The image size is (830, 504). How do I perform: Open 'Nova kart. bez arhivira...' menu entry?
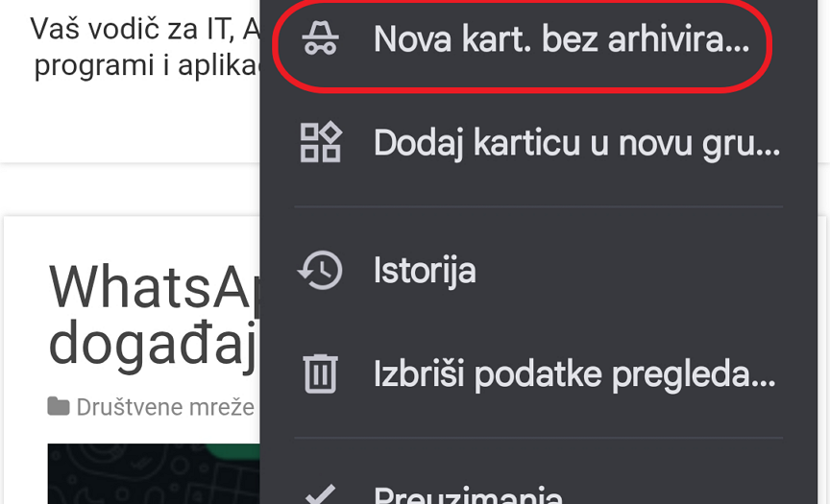(560, 39)
